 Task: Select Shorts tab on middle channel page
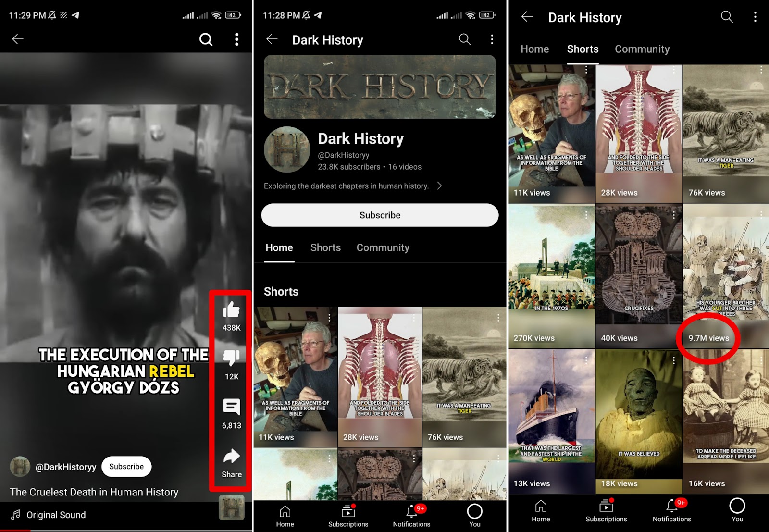(x=325, y=248)
